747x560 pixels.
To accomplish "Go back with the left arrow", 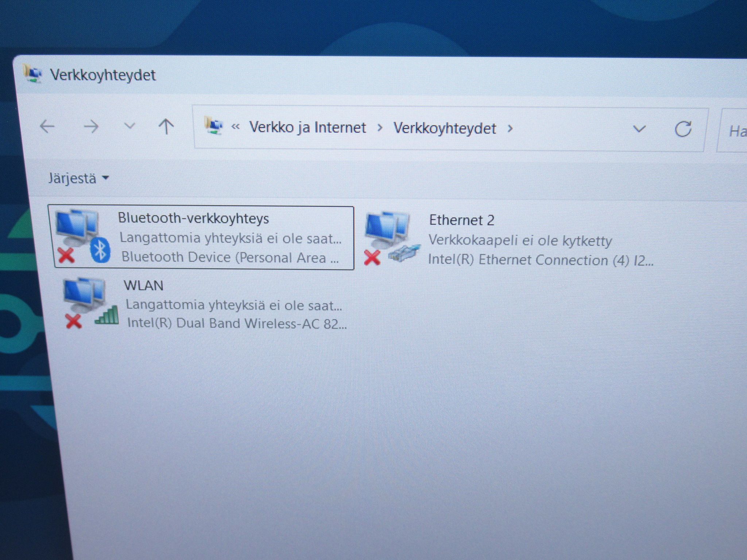I will pyautogui.click(x=47, y=127).
